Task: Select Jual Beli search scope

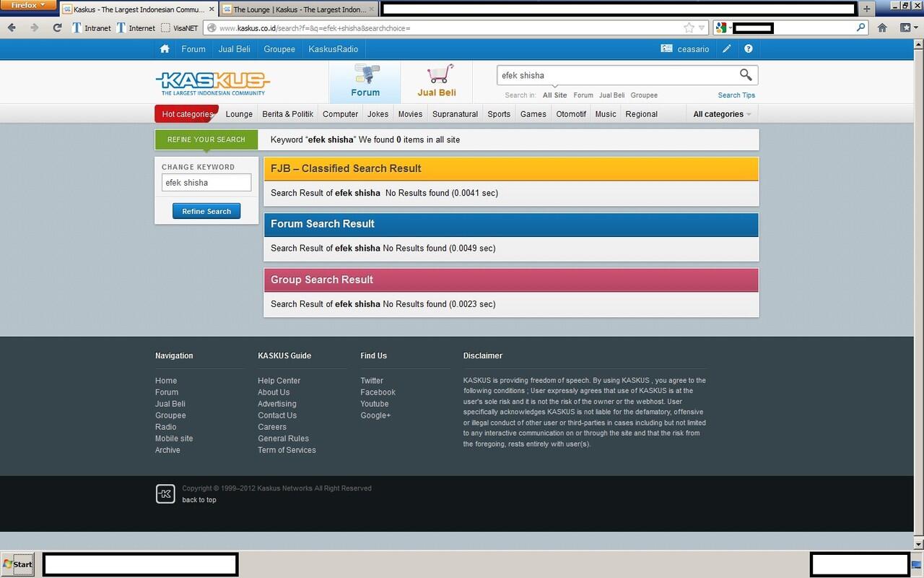Action: [x=612, y=95]
